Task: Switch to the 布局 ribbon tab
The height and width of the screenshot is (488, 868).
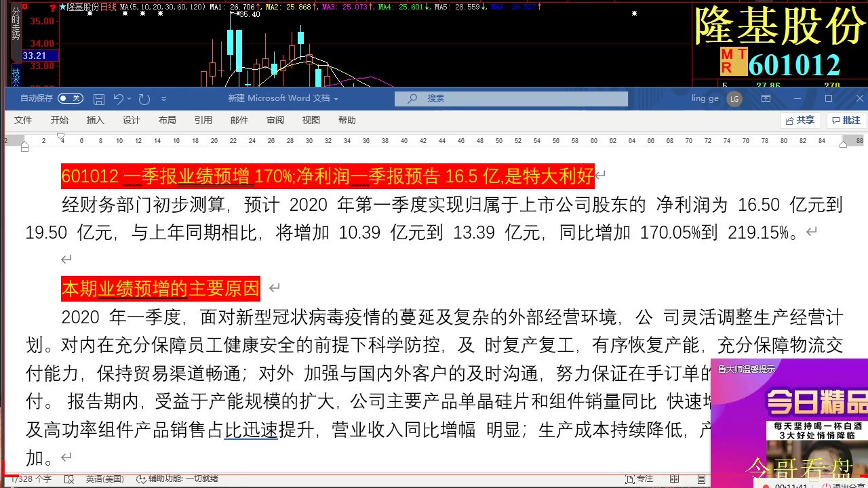Action: pyautogui.click(x=167, y=120)
